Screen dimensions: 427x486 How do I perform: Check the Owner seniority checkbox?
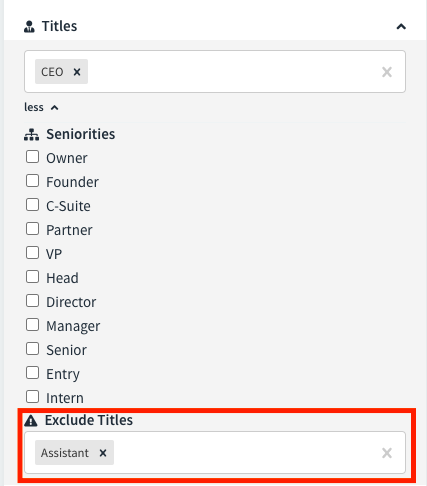click(32, 157)
